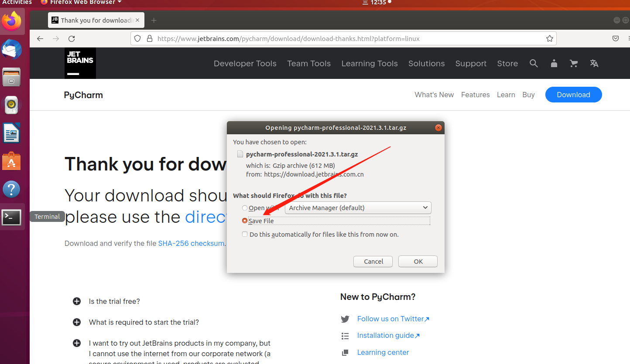Screen dimensions: 630x364
Task: Open Ubuntu Software store icon
Action: click(11, 161)
